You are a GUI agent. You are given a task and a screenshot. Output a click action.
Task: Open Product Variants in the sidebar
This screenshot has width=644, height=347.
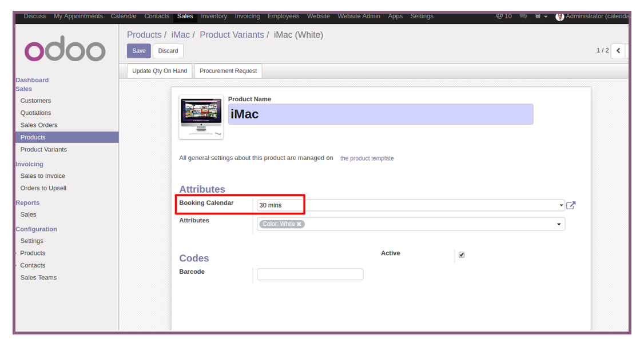coord(43,149)
